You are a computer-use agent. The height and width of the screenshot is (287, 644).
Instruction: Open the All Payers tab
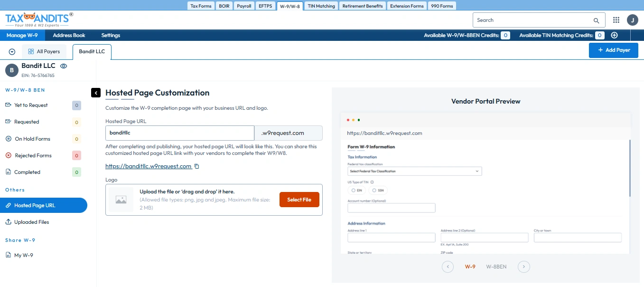point(44,51)
